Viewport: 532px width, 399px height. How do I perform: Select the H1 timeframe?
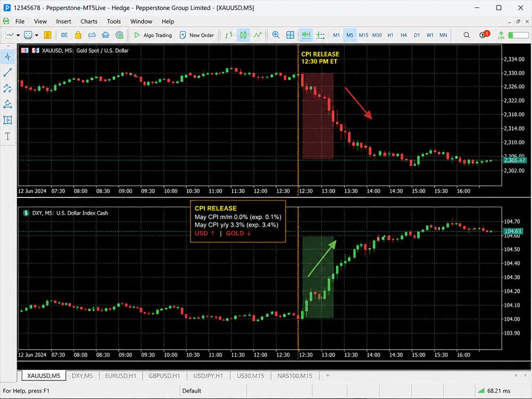coord(390,35)
